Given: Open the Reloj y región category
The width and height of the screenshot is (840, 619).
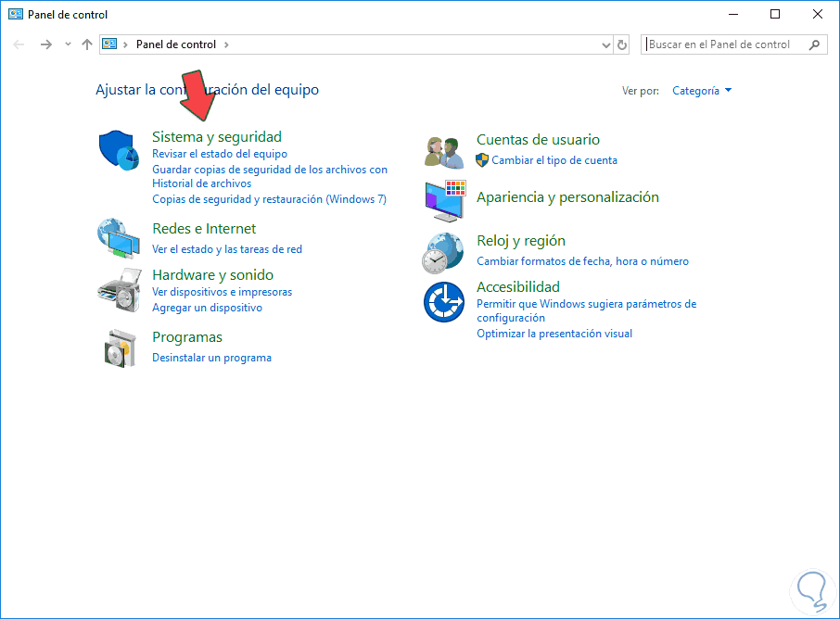Looking at the screenshot, I should (521, 241).
